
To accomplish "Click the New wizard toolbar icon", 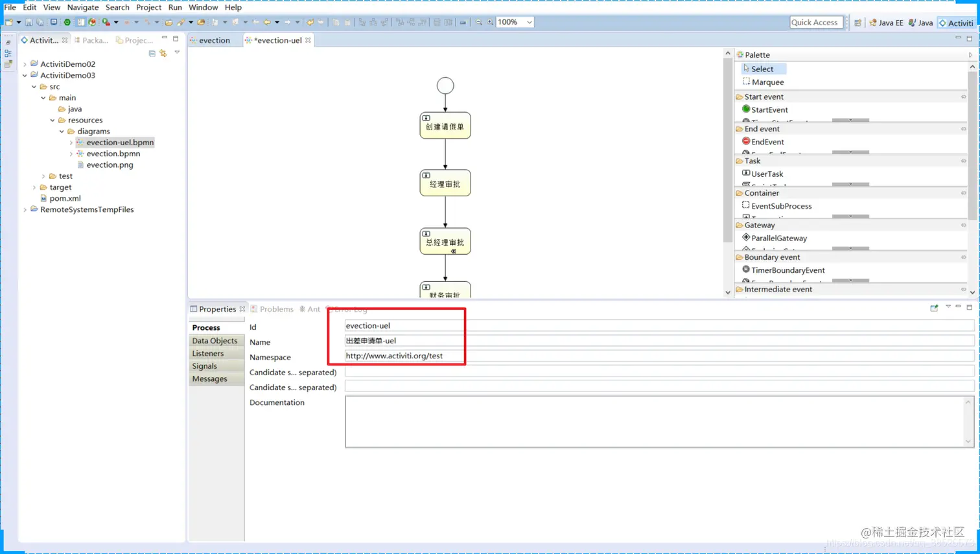I will 9,22.
